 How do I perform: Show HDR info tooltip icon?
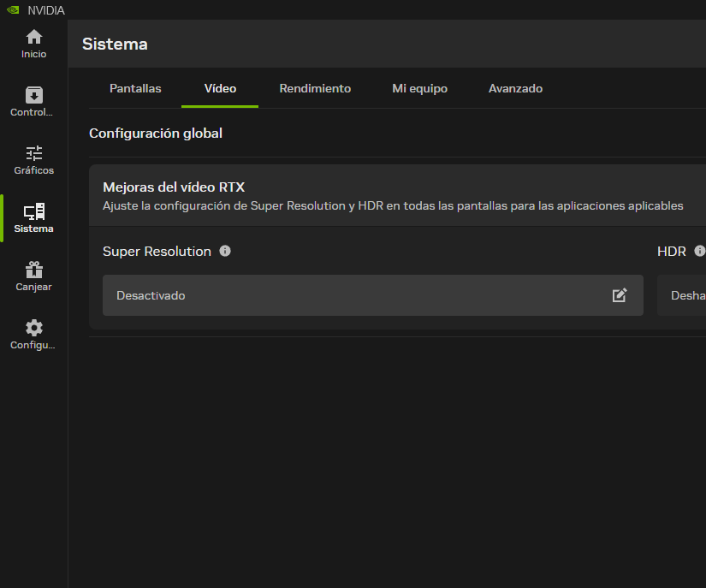[x=700, y=251]
